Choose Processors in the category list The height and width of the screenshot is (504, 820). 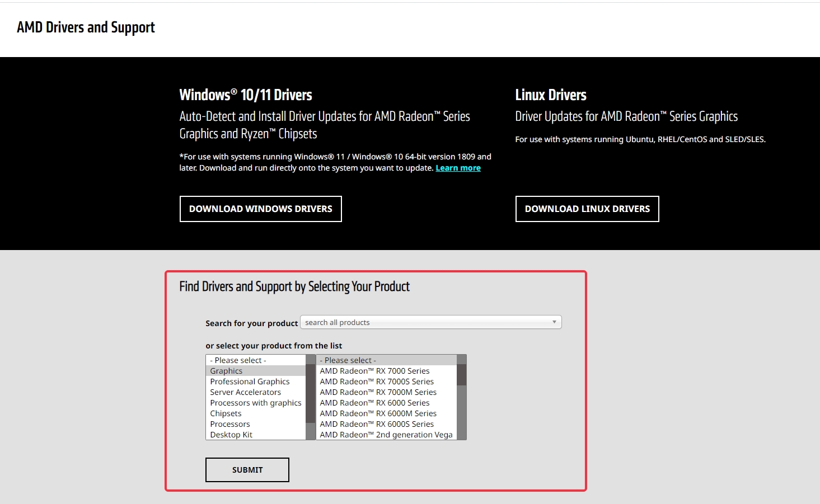256,424
